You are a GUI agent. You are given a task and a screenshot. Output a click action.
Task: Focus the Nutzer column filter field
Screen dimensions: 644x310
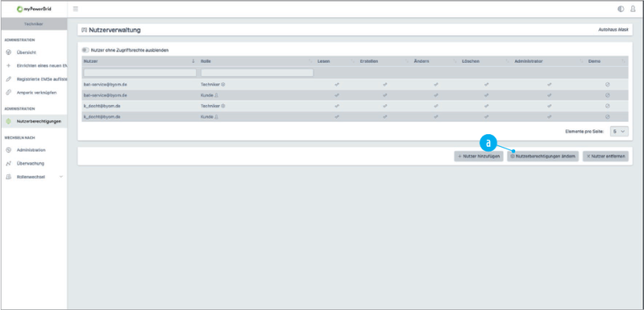tap(140, 73)
